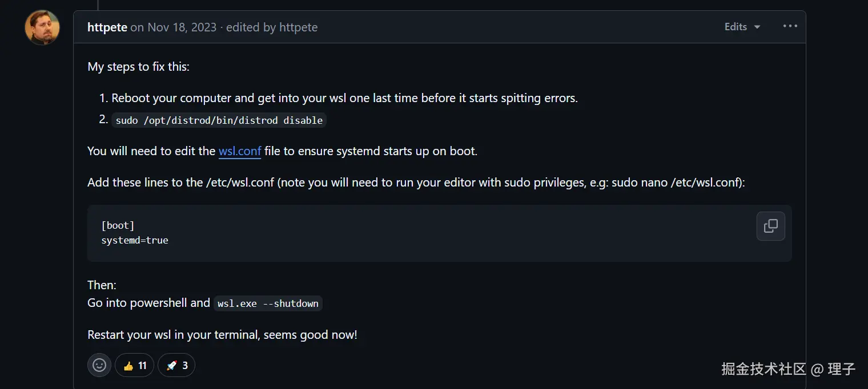Click the "edited by httpete" text
This screenshot has width=868, height=389.
coord(272,27)
